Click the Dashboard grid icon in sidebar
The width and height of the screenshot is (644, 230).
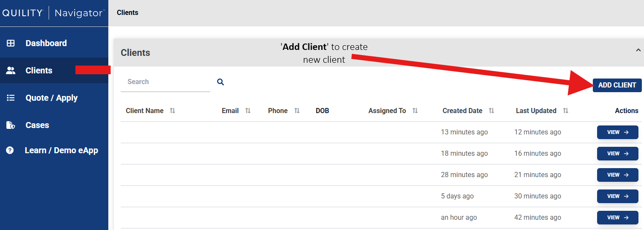(x=11, y=43)
